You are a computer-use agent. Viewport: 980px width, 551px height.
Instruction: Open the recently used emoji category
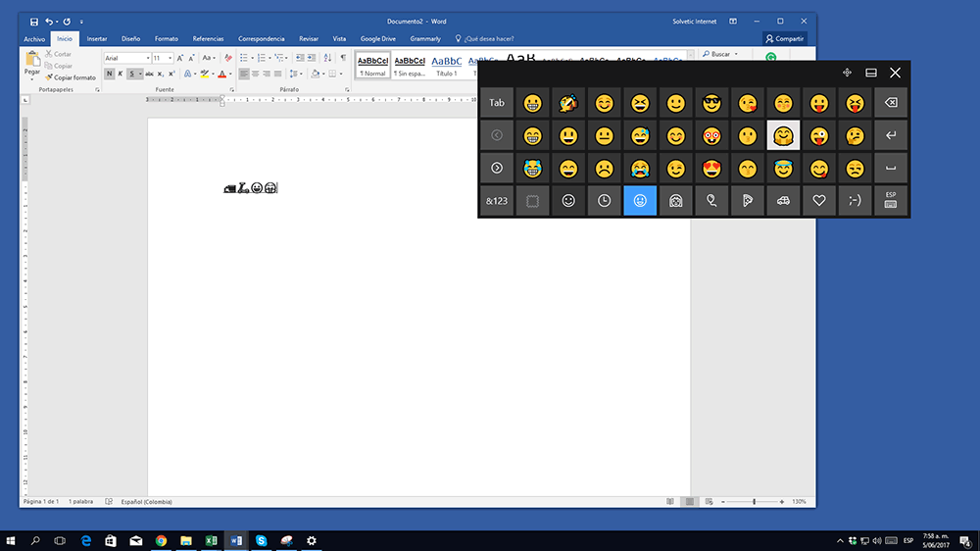tap(604, 201)
